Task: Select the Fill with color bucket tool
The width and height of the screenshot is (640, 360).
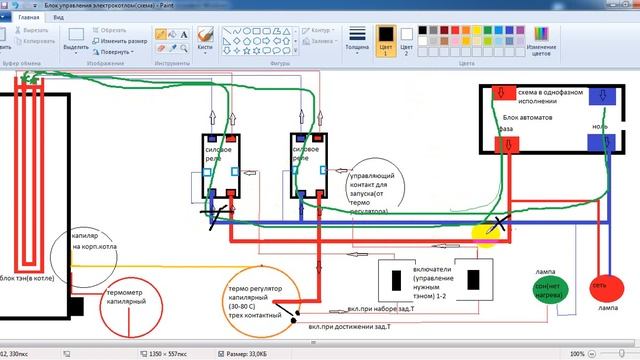Action: point(172,35)
